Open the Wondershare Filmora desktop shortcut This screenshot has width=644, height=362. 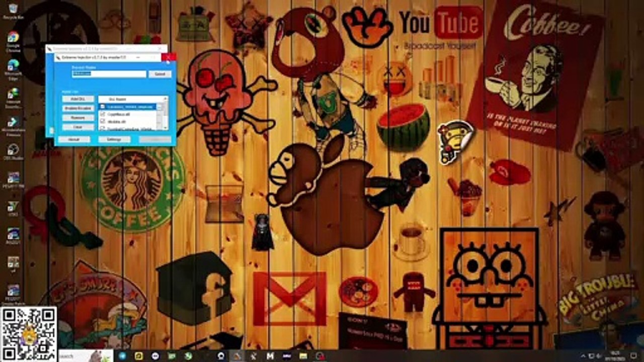point(13,125)
